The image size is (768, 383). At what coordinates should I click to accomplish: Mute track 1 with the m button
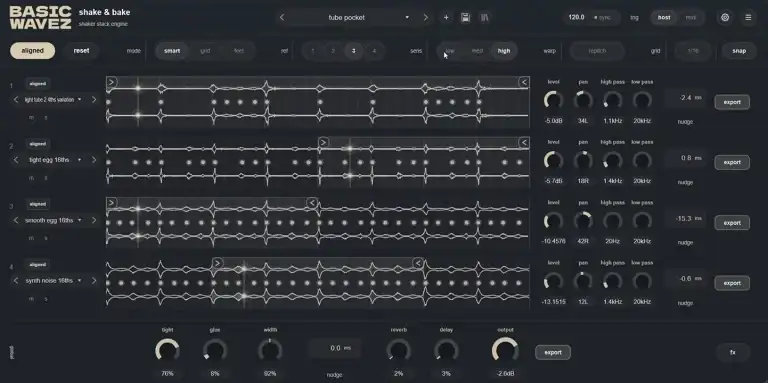coord(31,118)
